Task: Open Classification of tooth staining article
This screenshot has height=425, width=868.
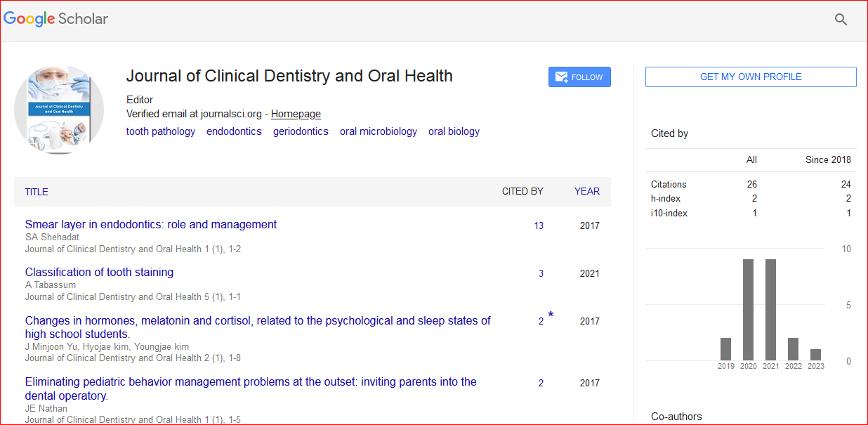Action: pos(99,273)
